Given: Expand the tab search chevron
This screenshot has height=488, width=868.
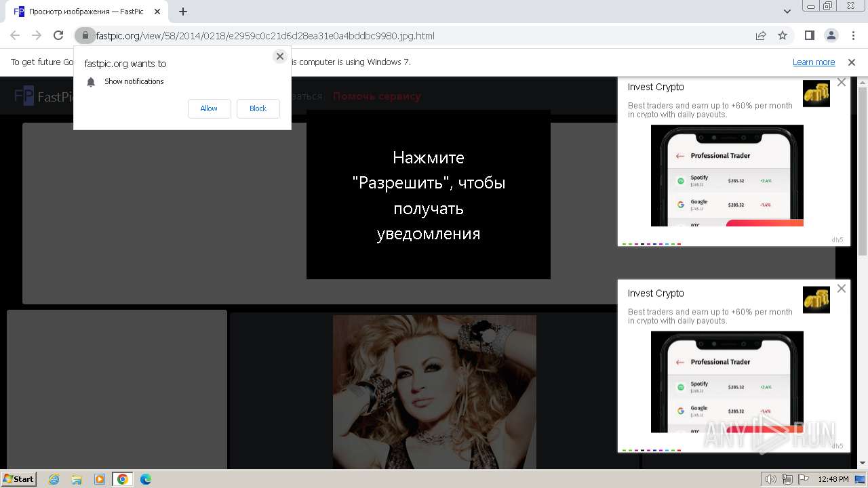Looking at the screenshot, I should point(787,12).
